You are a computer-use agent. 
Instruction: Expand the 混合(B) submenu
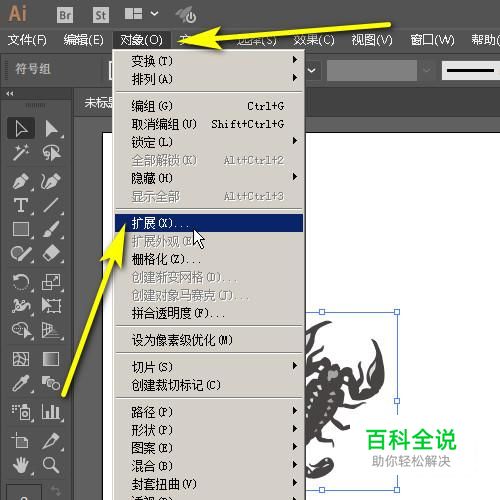tap(209, 466)
